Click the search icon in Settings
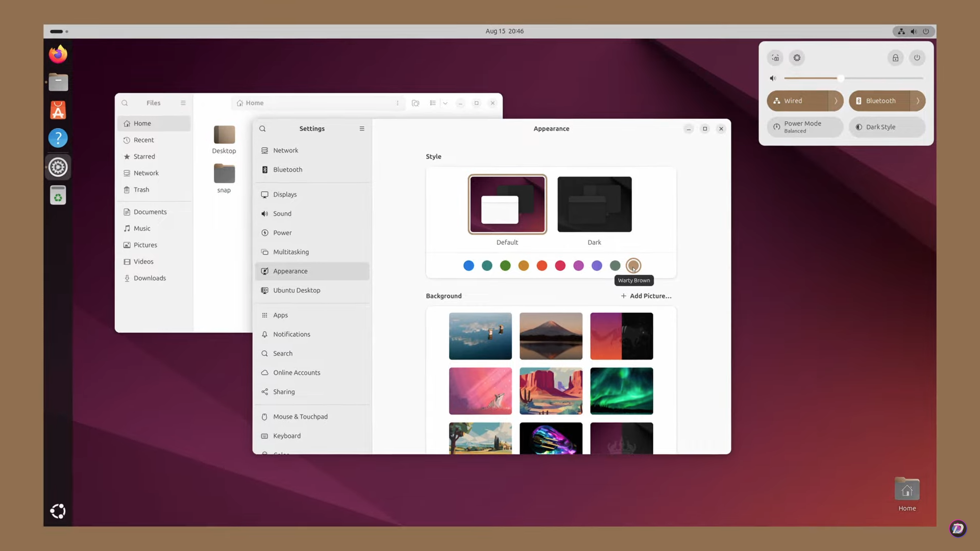 pyautogui.click(x=262, y=129)
